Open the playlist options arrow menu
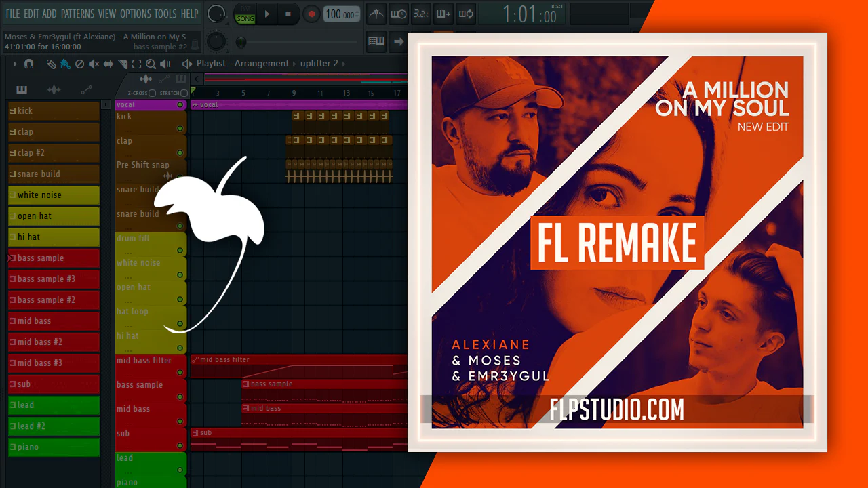The image size is (868, 488). coord(14,64)
